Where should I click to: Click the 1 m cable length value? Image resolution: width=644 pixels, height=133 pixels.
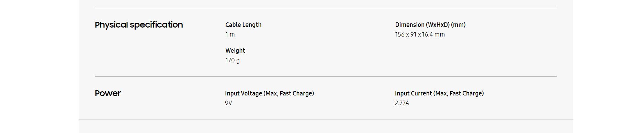coord(230,34)
